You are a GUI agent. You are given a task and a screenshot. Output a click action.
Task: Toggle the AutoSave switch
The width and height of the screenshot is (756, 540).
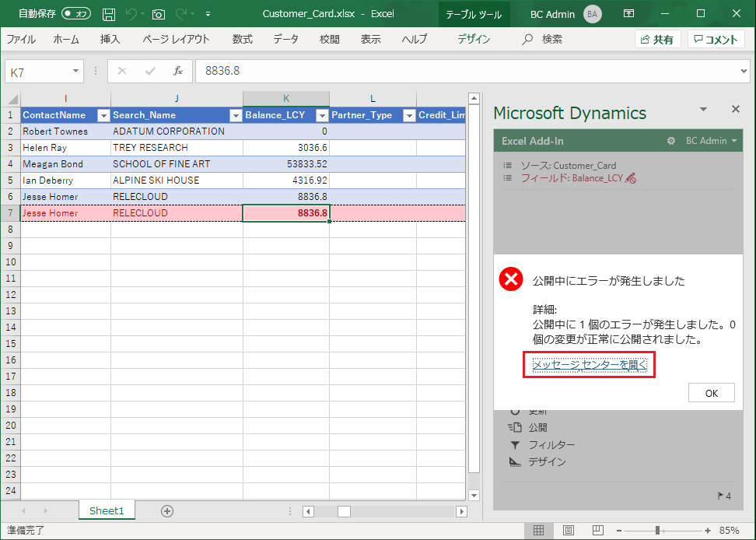point(77,13)
